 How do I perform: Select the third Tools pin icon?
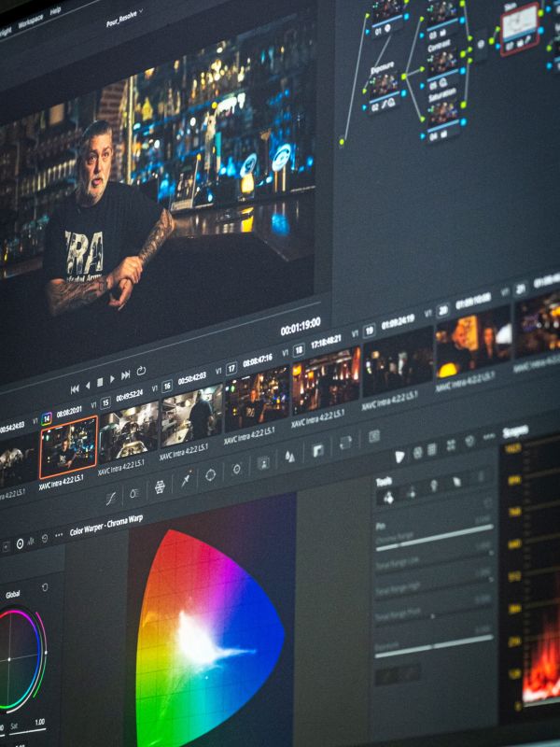(434, 486)
